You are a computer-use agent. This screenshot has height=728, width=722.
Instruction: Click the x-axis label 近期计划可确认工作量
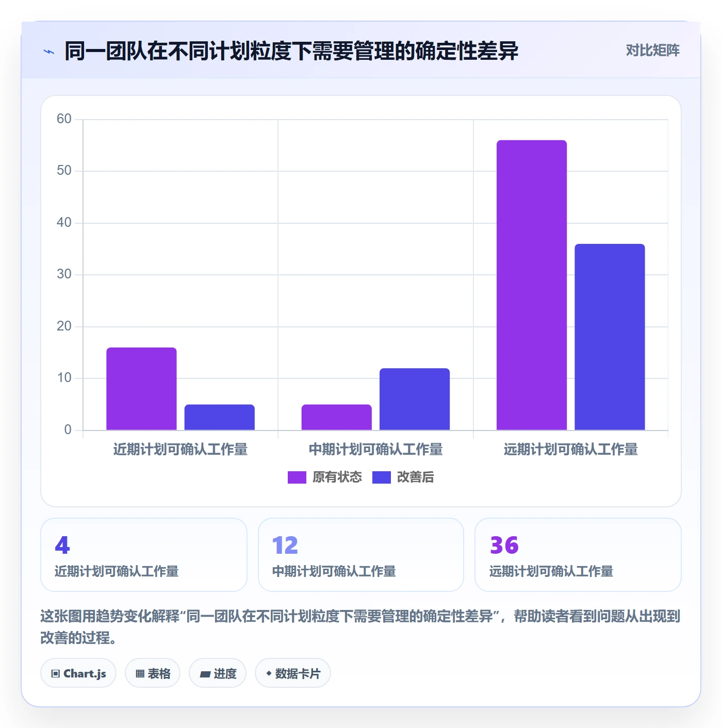coord(180,450)
